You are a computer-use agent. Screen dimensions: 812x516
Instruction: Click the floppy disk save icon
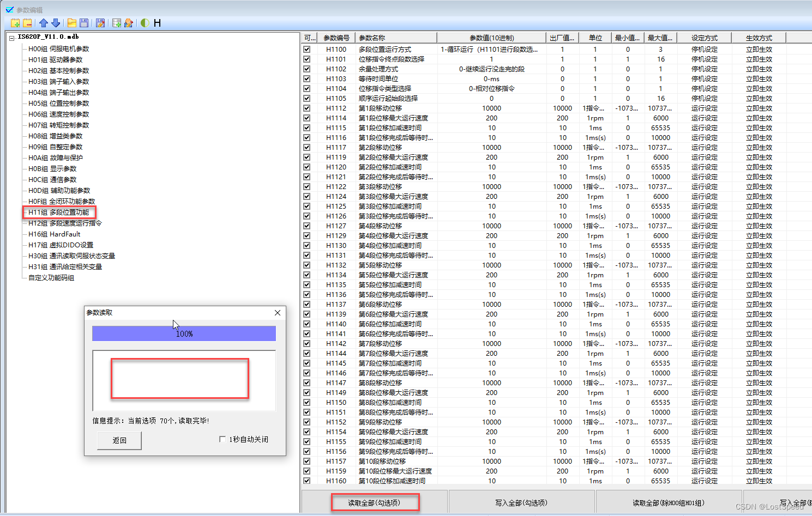[x=84, y=23]
